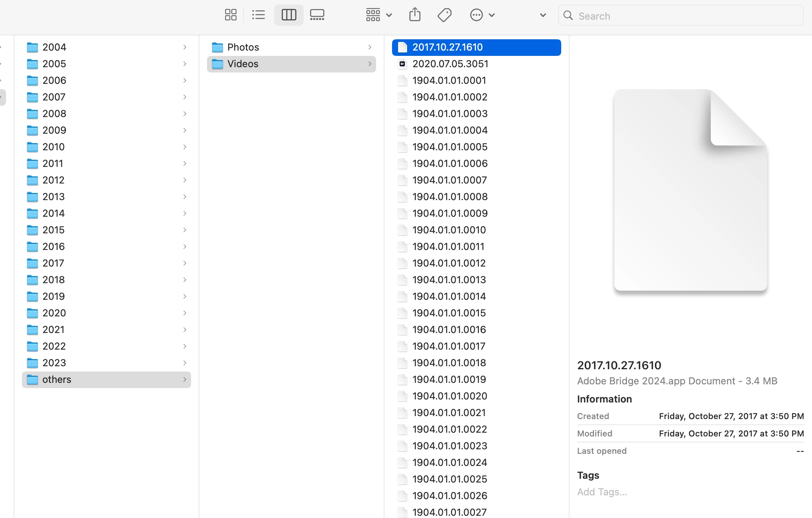Click the 2010 folder icon
Image resolution: width=812 pixels, height=518 pixels.
[x=32, y=147]
